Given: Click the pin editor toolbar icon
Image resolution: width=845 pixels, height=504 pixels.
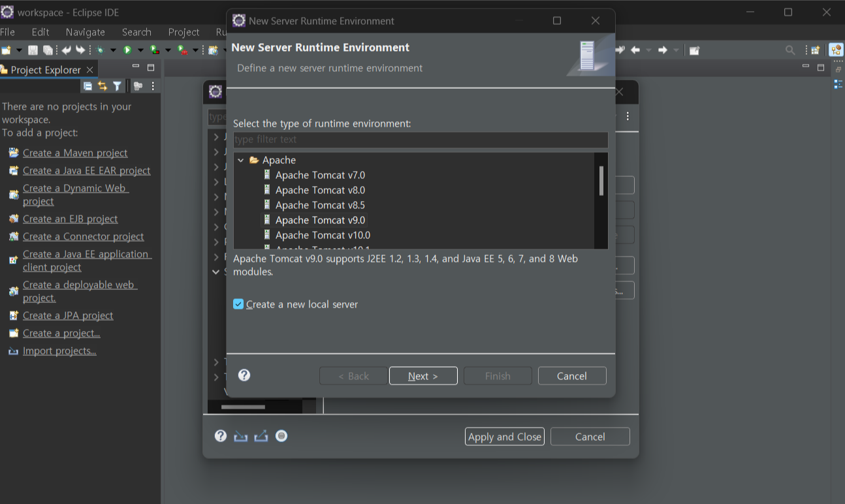Looking at the screenshot, I should [694, 50].
